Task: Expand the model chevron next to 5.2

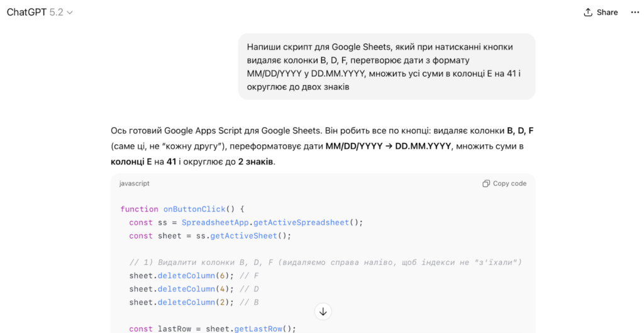Action: pos(70,13)
